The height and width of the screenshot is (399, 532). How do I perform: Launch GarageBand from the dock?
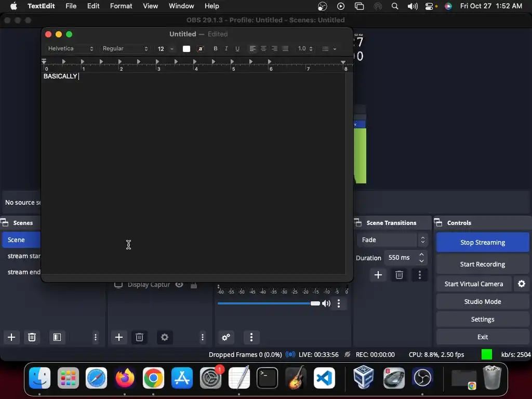point(296,378)
